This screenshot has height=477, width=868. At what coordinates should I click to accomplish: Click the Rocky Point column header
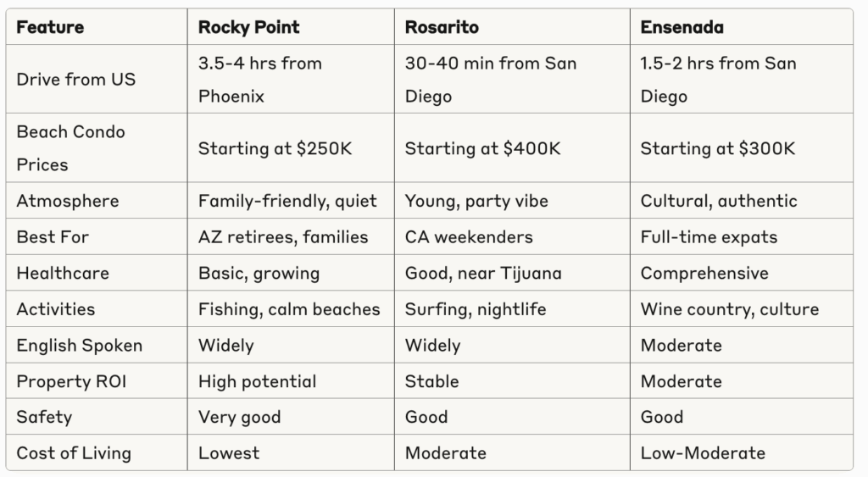pos(248,27)
